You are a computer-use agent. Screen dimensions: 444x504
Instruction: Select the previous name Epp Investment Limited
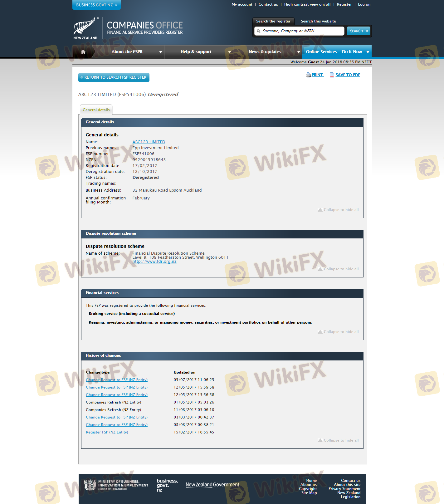(x=156, y=148)
